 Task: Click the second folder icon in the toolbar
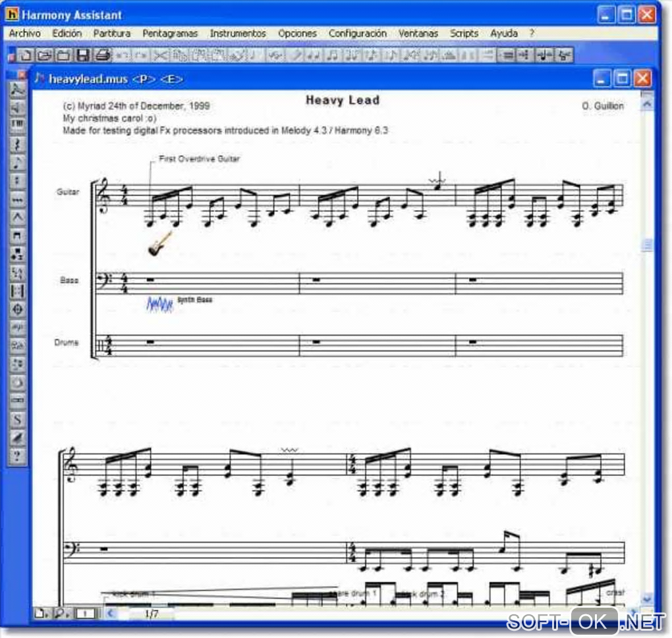tap(63, 55)
